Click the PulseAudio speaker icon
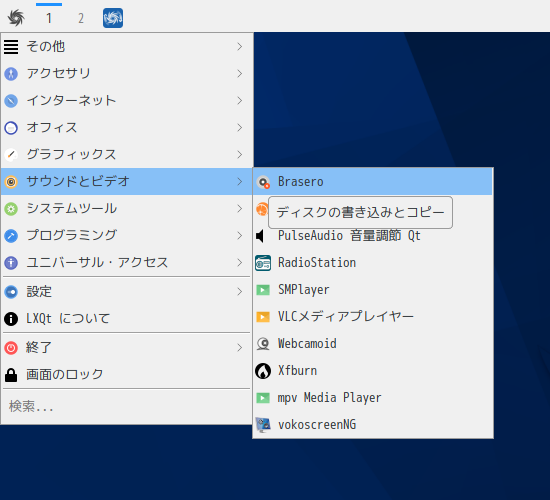This screenshot has width=550, height=500. [x=260, y=236]
